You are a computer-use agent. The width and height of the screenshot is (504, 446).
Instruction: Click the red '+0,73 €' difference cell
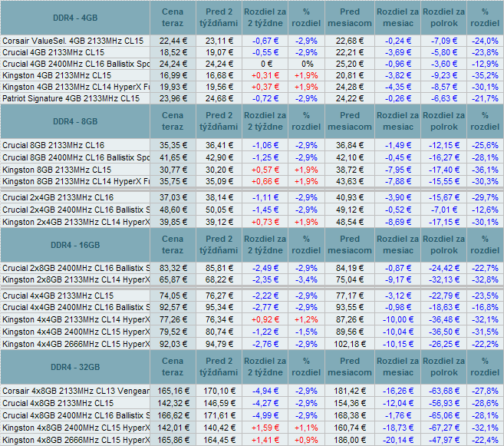tap(265, 222)
